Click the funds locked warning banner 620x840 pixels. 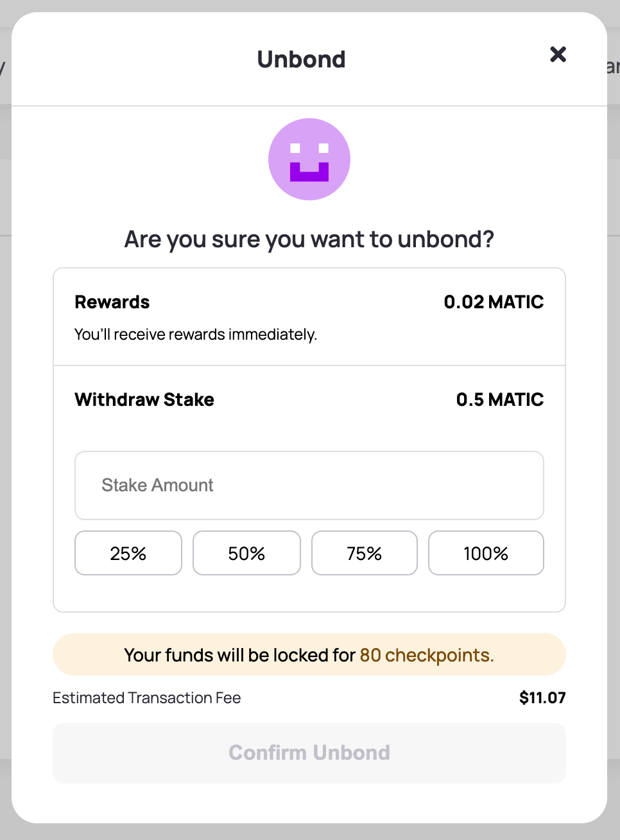click(x=309, y=654)
